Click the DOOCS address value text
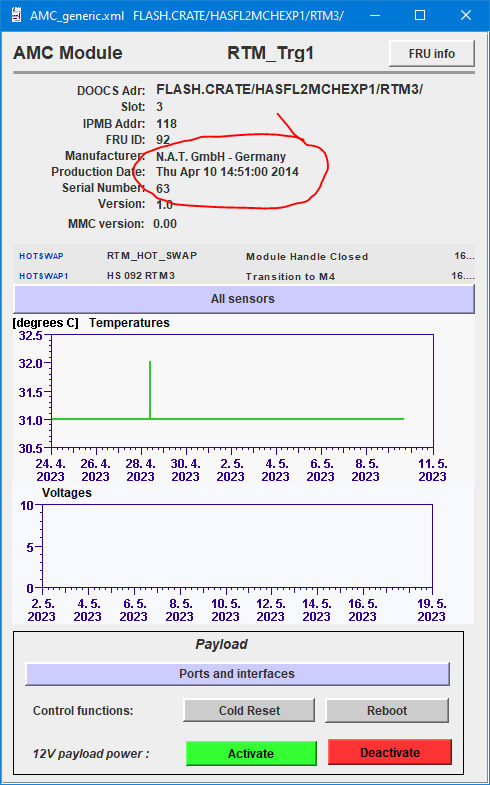490x785 pixels. (x=290, y=90)
